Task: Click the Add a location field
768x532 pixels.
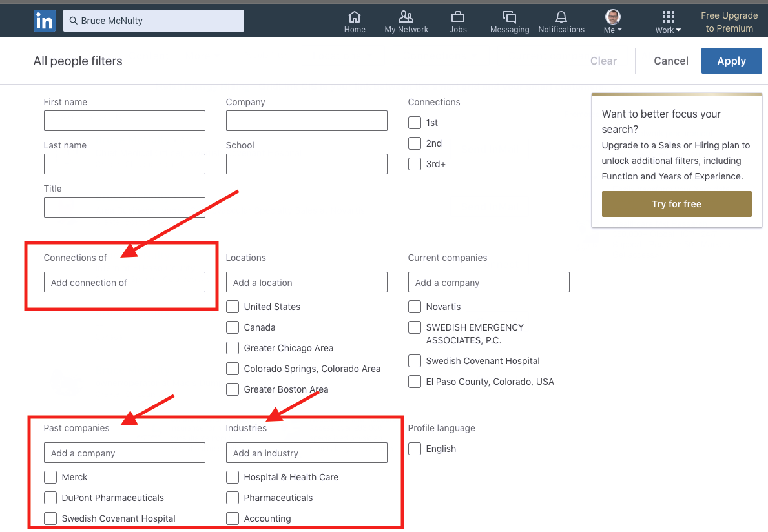Action: [307, 282]
